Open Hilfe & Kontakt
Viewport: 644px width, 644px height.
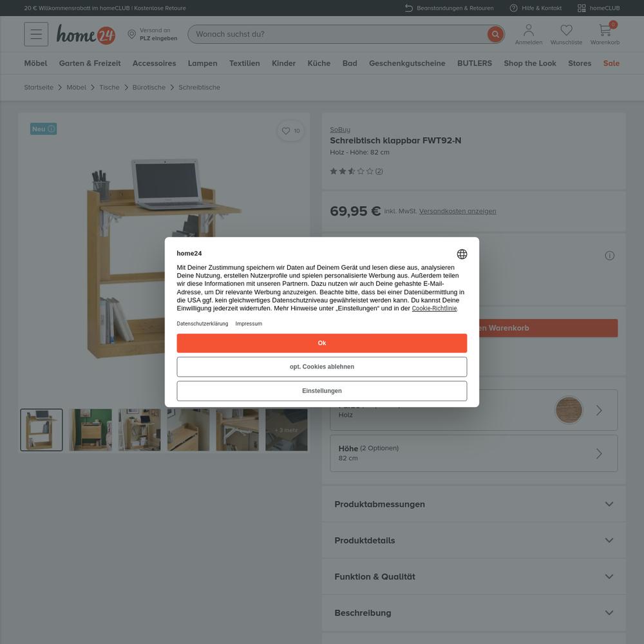(536, 8)
